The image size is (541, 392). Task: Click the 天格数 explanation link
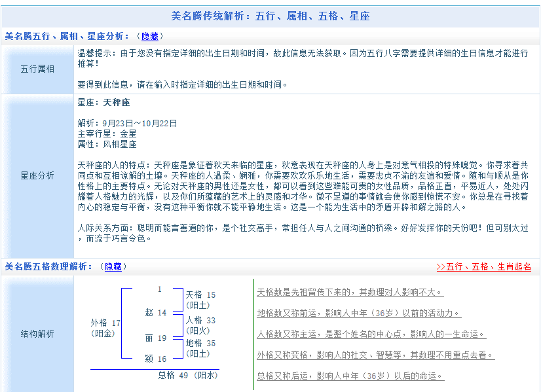tap(350, 292)
